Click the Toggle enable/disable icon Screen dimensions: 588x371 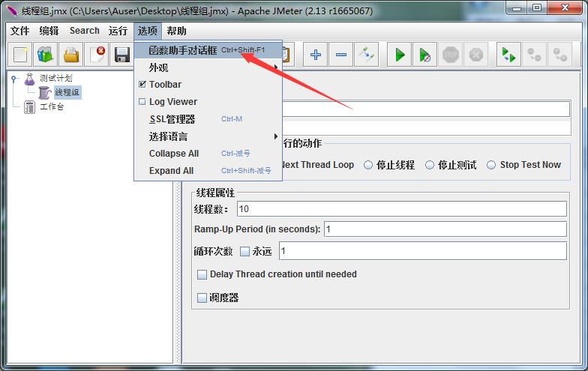coord(366,55)
